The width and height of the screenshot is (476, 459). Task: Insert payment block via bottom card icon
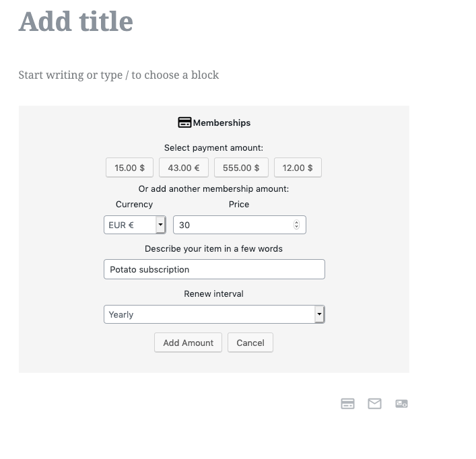(x=347, y=404)
